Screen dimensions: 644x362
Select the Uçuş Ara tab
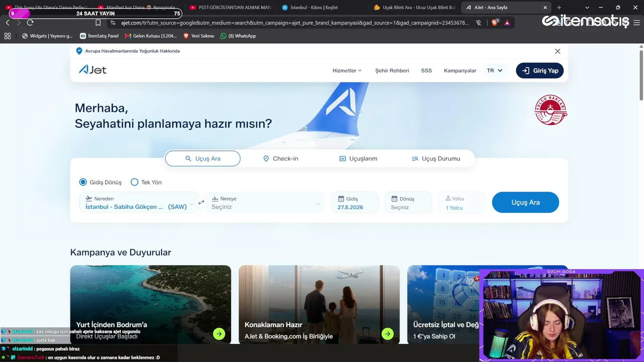pyautogui.click(x=203, y=158)
